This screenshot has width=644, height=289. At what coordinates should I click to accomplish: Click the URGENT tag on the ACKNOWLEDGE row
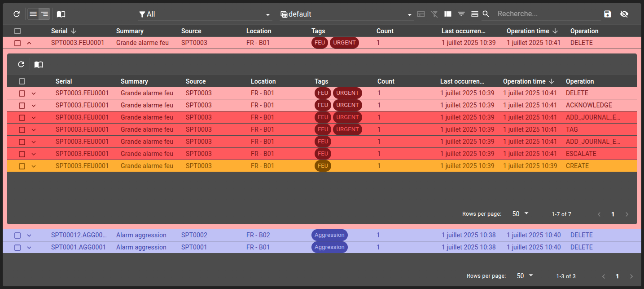click(347, 105)
